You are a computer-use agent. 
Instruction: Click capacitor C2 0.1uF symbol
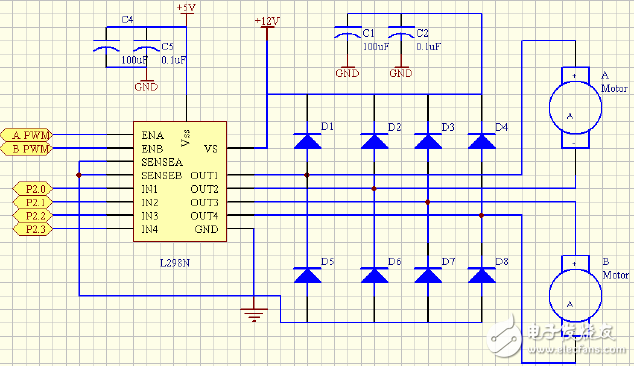[401, 32]
